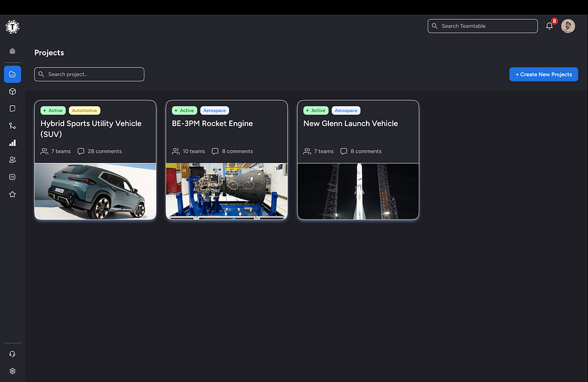Image resolution: width=588 pixels, height=382 pixels.
Task: Open the branch workflow sidebar icon
Action: point(12,125)
